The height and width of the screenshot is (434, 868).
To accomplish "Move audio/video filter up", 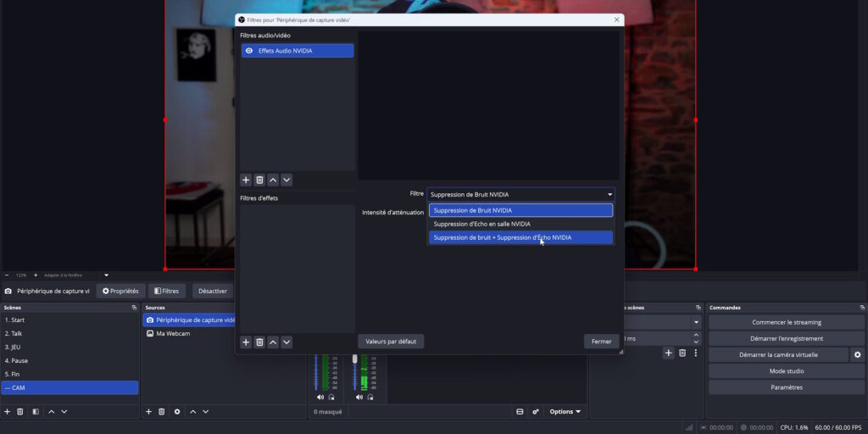I will point(273,180).
